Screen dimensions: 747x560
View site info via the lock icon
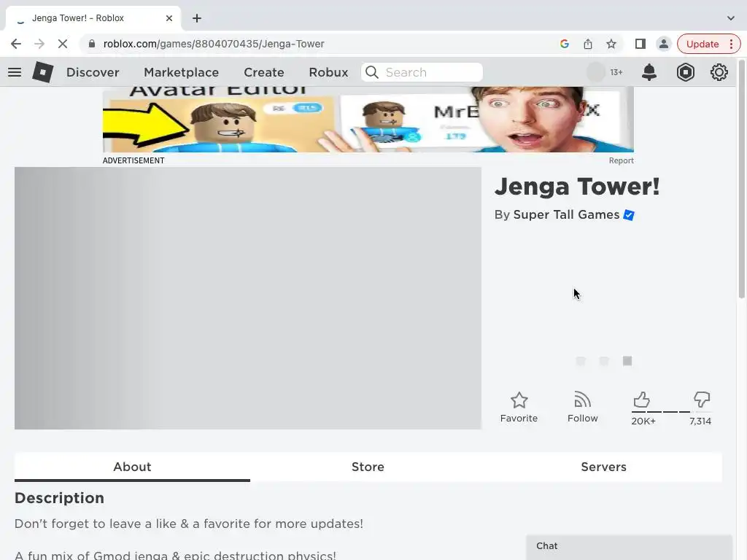92,44
